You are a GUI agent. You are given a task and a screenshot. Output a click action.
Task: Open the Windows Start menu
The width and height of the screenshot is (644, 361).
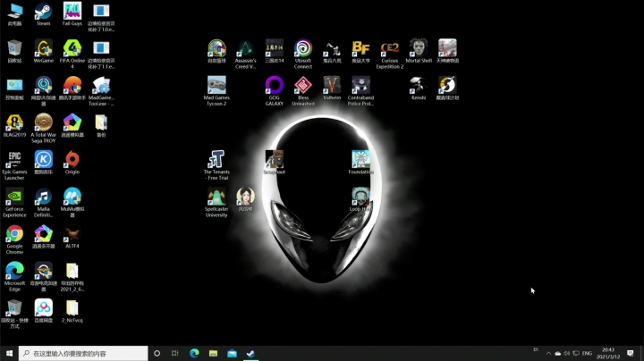click(9, 353)
